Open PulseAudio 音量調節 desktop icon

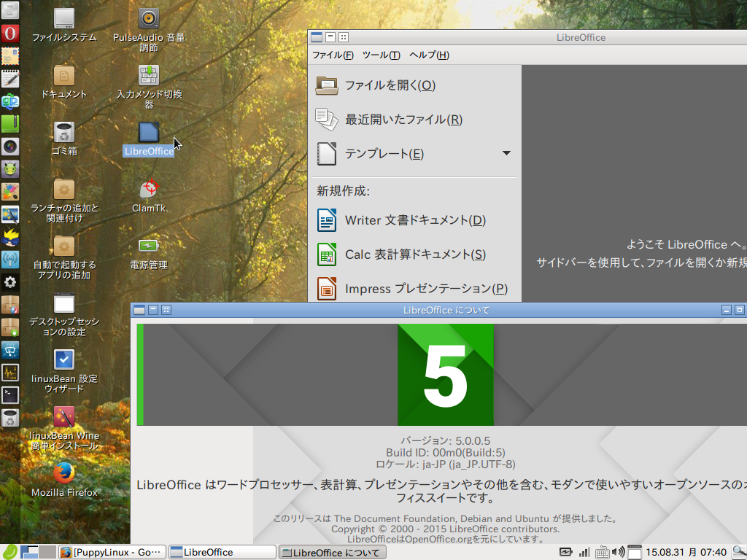click(149, 31)
